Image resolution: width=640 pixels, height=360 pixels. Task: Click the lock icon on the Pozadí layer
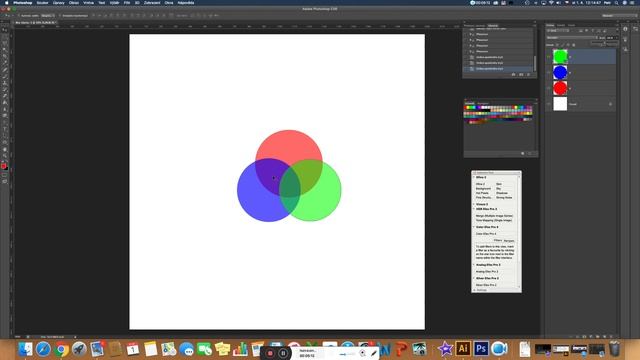click(x=610, y=104)
